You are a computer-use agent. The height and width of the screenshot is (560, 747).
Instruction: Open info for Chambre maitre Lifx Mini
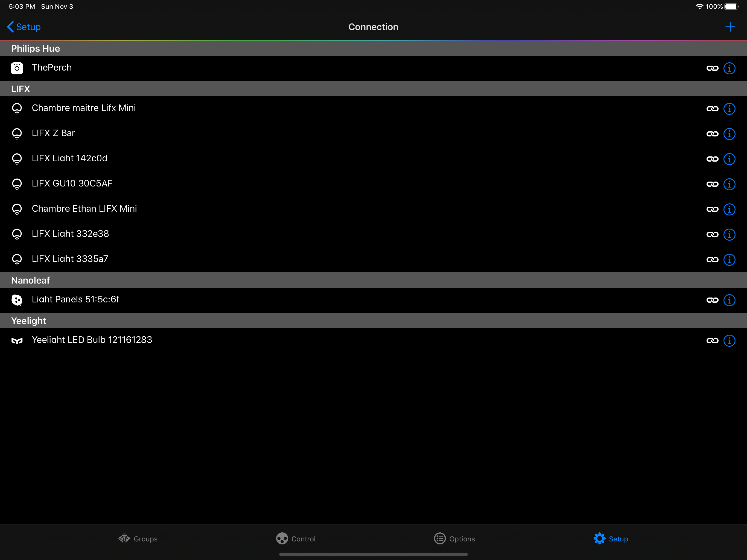click(730, 109)
